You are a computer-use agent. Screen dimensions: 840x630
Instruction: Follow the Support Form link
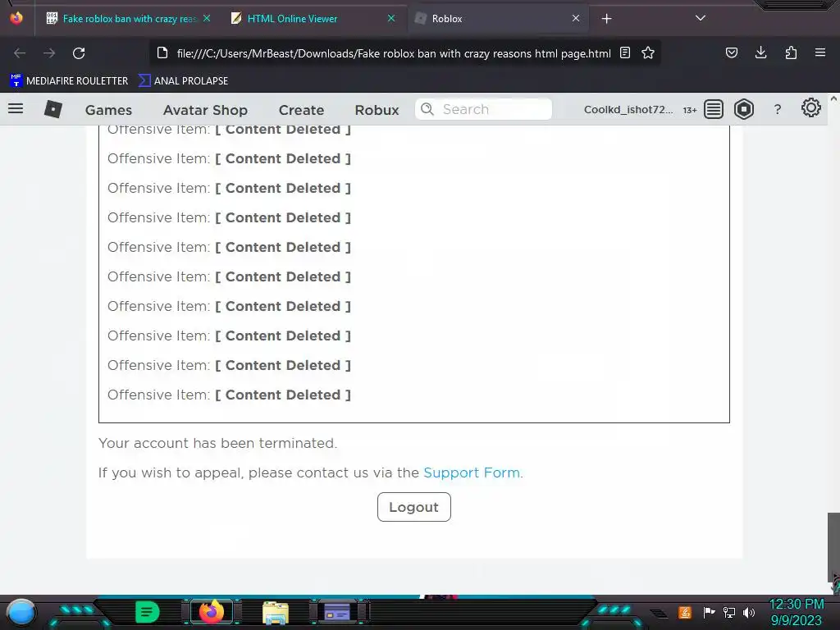[472, 473]
